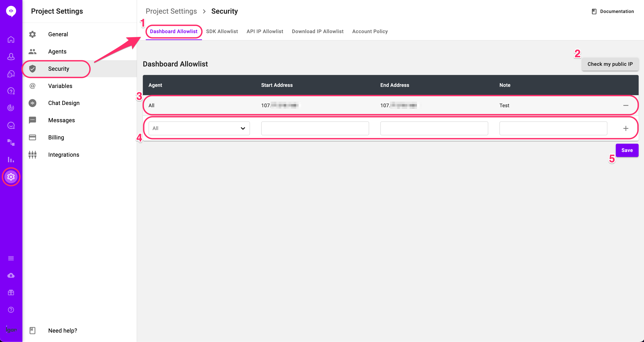
Task: Expand the Integrations settings item
Action: click(x=64, y=154)
